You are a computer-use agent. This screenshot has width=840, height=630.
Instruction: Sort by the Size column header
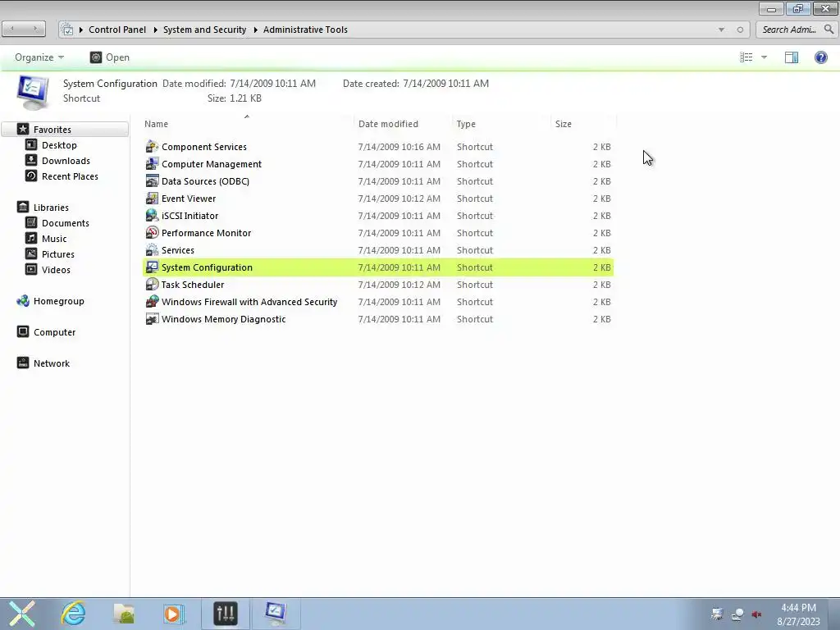click(584, 124)
